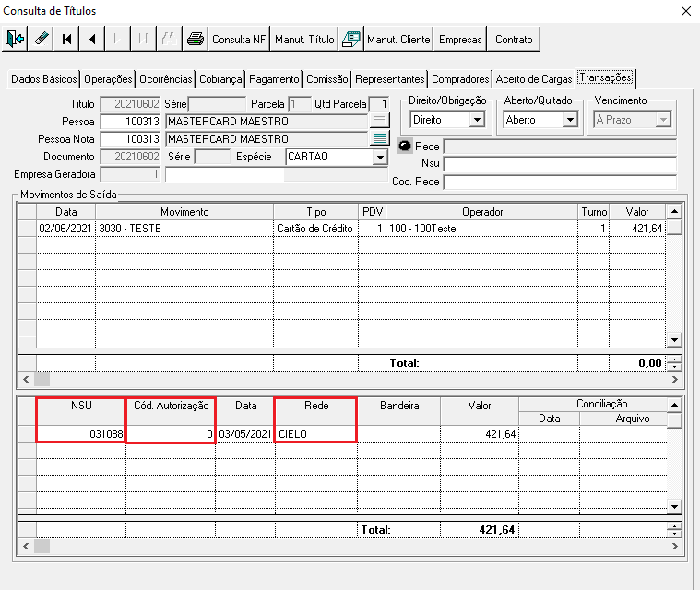The height and width of the screenshot is (590, 700).
Task: Click the Movimento column header
Action: 184,211
